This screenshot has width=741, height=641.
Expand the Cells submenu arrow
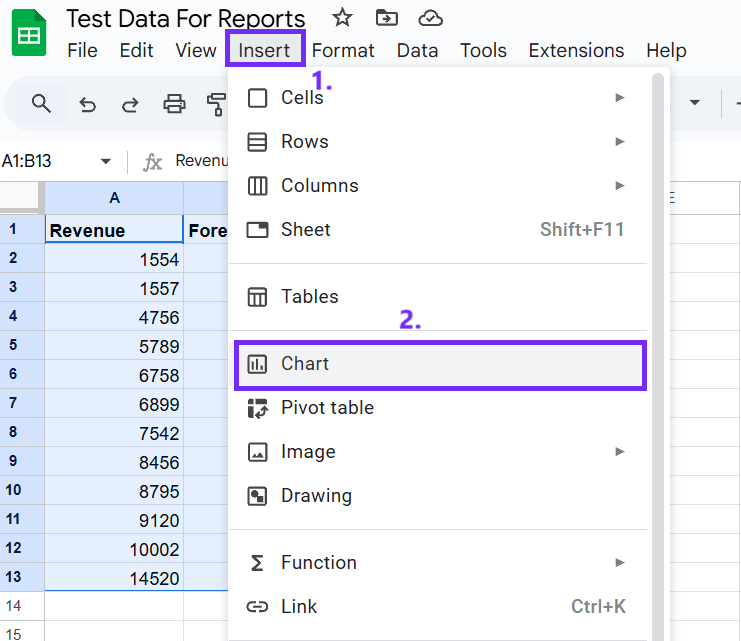point(620,98)
